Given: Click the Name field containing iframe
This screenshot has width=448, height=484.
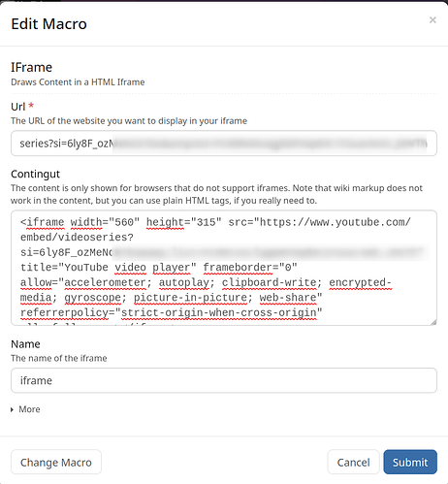Looking at the screenshot, I should point(224,380).
